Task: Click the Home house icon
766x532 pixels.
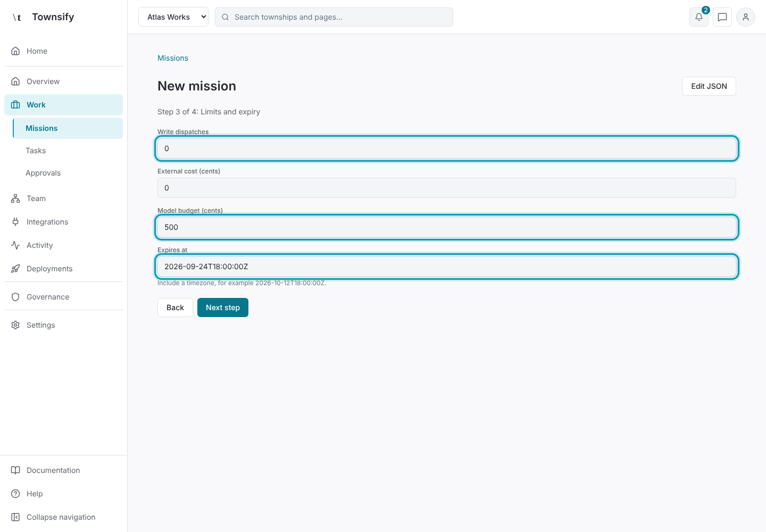Action: [15, 51]
